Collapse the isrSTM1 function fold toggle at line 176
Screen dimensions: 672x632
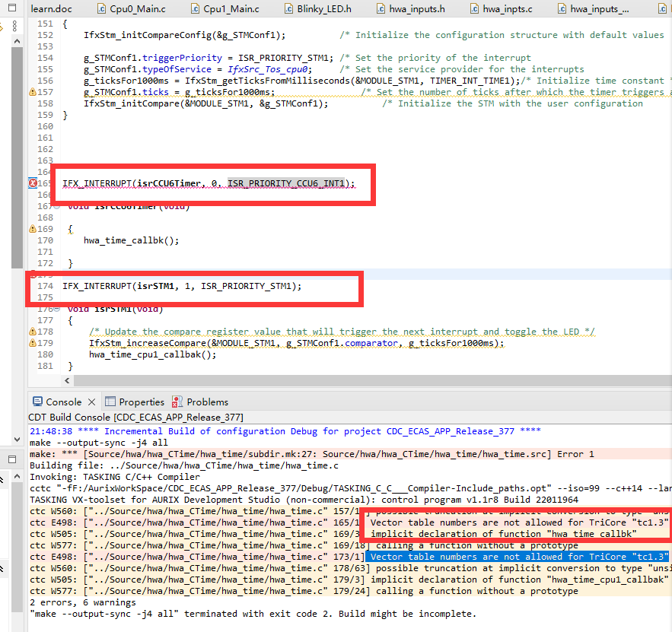(x=56, y=309)
